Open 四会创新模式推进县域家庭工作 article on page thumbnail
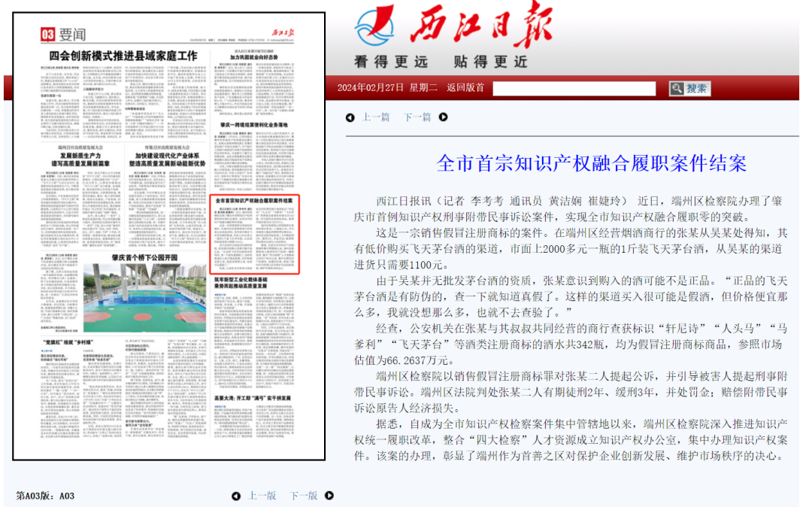Viewport: 812px width, 507px height. click(x=123, y=56)
